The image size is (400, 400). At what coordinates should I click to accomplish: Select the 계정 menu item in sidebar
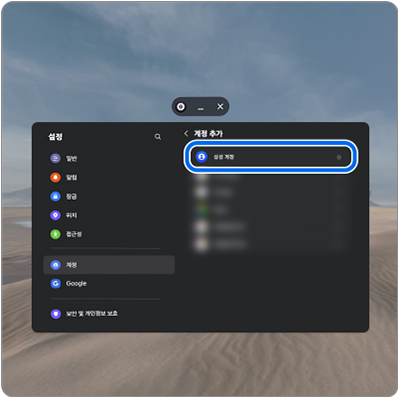109,265
